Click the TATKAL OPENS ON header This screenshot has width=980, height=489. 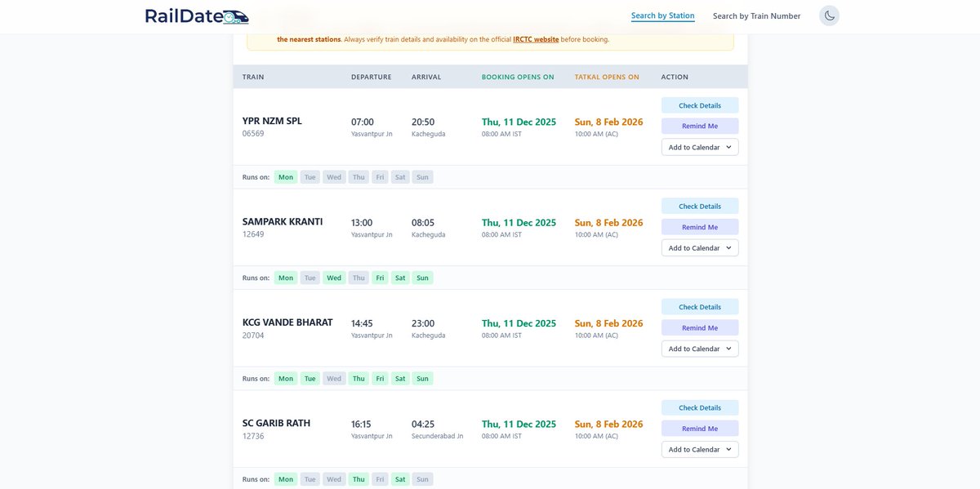tap(607, 77)
